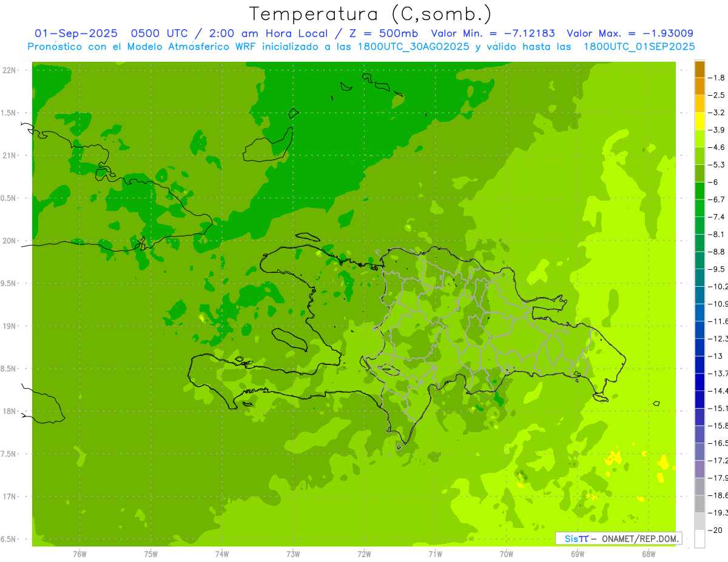The width and height of the screenshot is (728, 562).
Task: Click the title 'Temperatura (C,somb.)'
Action: tap(371, 14)
